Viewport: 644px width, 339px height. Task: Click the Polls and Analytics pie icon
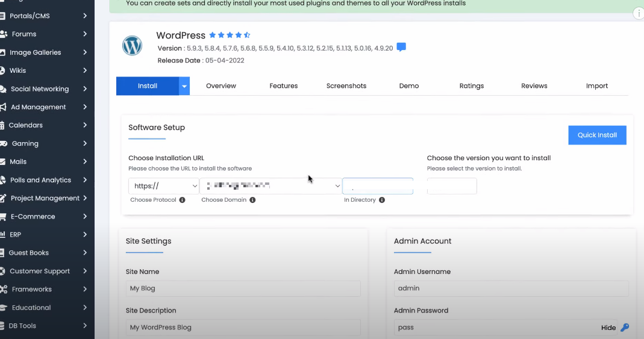pos(3,180)
